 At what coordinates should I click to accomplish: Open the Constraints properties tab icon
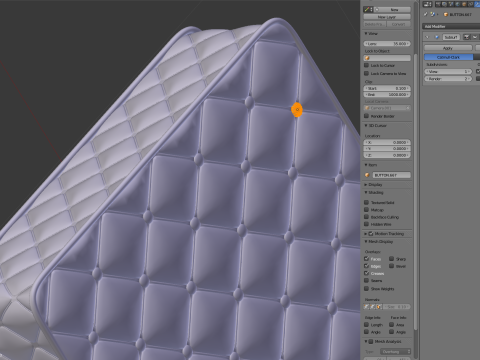coord(471,4)
